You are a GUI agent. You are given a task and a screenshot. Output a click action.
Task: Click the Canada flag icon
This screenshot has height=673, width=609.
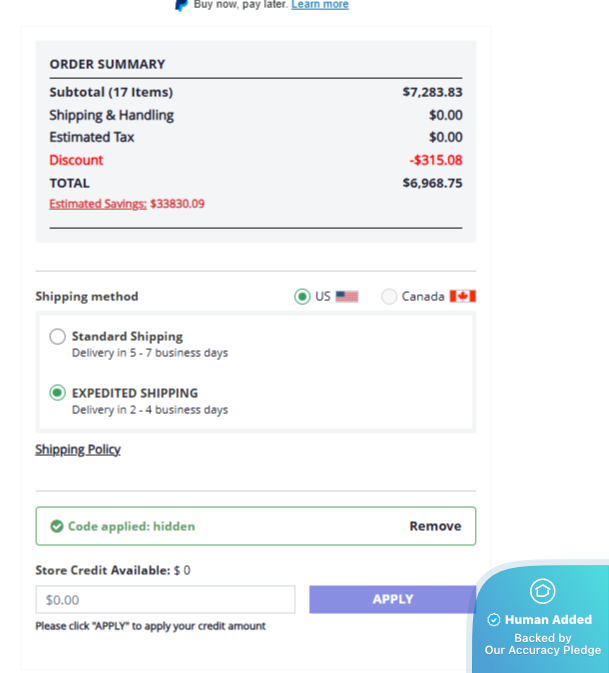coord(462,297)
